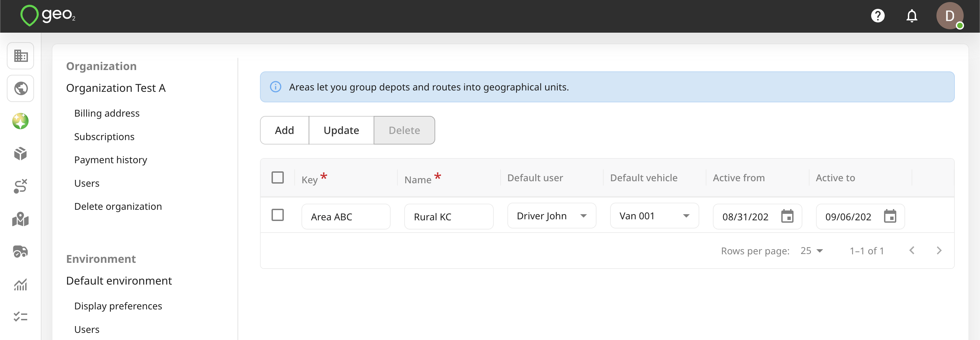Image resolution: width=980 pixels, height=340 pixels.
Task: Click the Active from column header
Action: click(x=739, y=178)
